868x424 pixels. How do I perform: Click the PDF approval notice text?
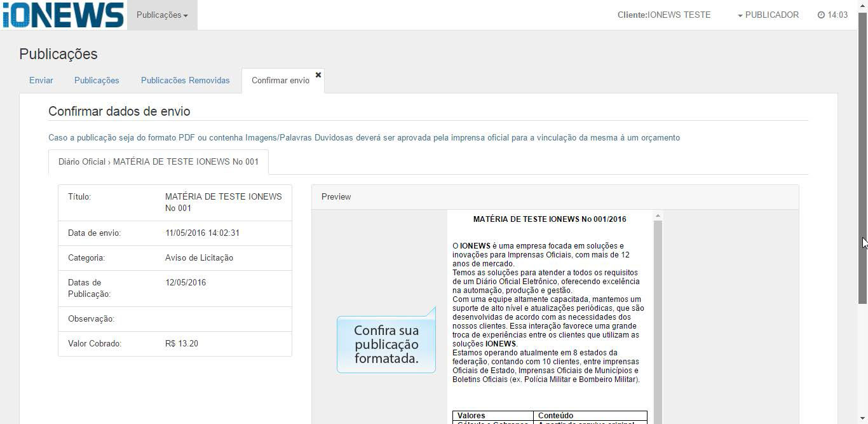click(x=364, y=137)
